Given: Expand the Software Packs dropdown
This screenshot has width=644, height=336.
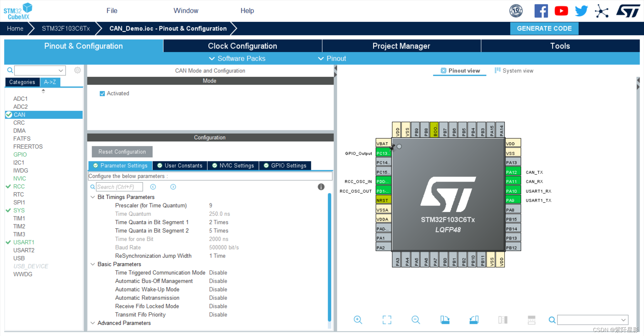Looking at the screenshot, I should [237, 58].
